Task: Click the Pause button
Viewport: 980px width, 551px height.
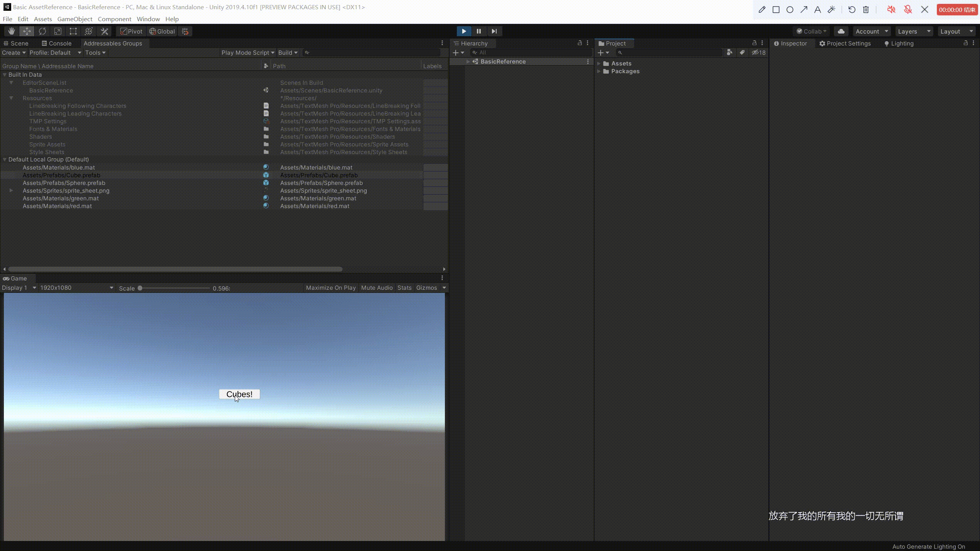Action: 479,31
